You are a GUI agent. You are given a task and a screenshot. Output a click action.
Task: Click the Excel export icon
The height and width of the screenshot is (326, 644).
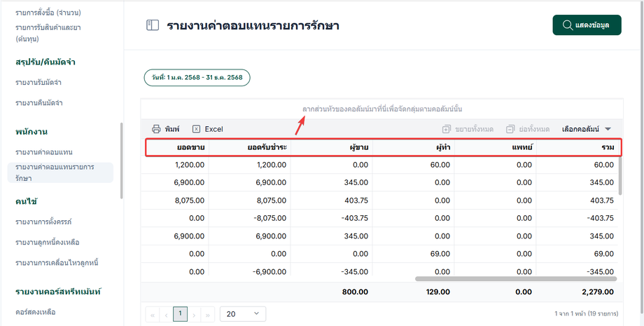pyautogui.click(x=197, y=129)
